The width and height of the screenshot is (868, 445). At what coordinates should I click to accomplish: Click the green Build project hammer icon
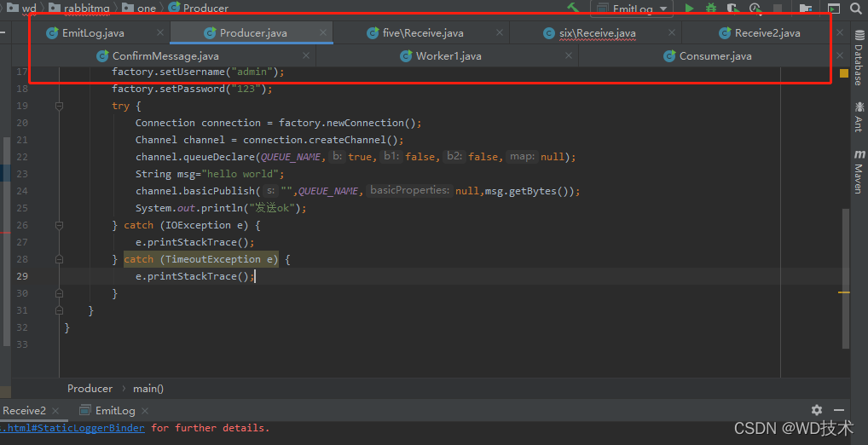click(574, 7)
